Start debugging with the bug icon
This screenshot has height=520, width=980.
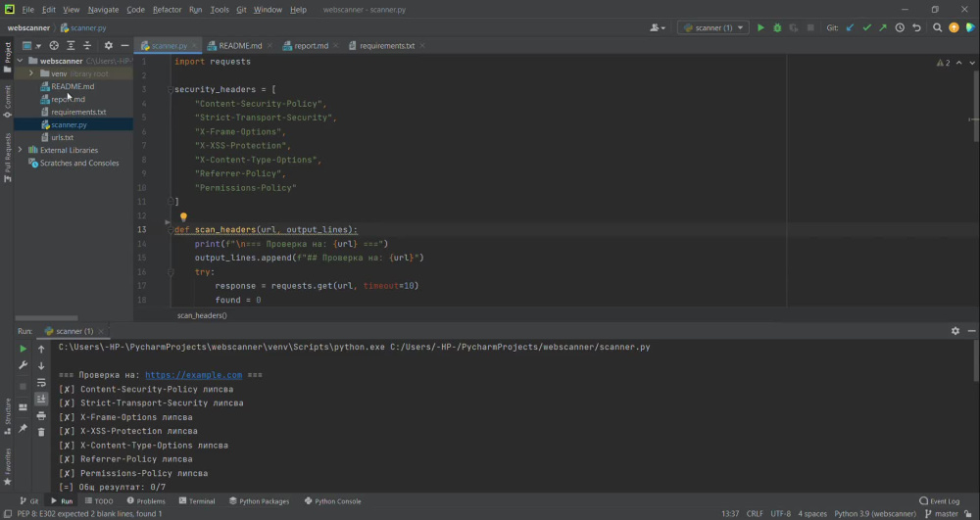[777, 27]
